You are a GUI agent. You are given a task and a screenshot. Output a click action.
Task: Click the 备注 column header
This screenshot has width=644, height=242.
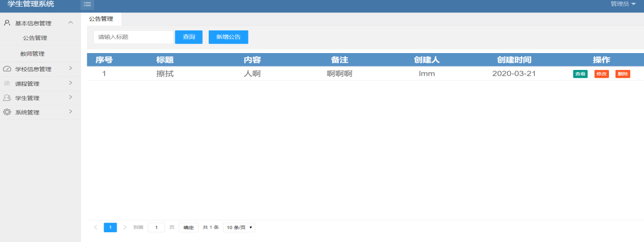point(340,60)
